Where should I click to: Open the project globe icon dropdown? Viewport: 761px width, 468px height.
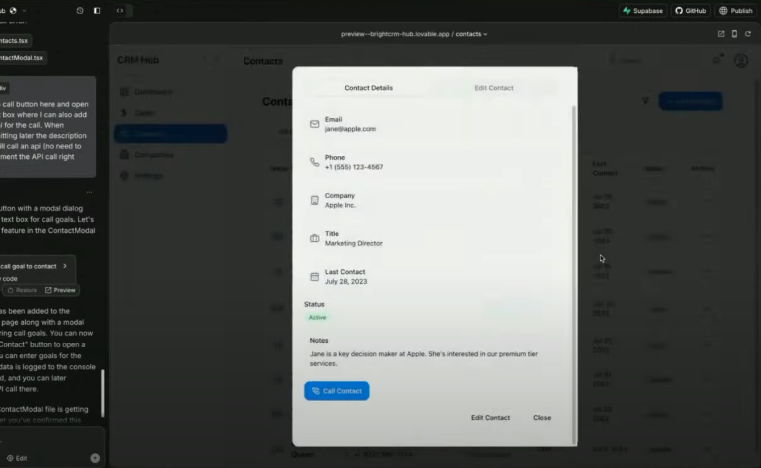(x=17, y=10)
